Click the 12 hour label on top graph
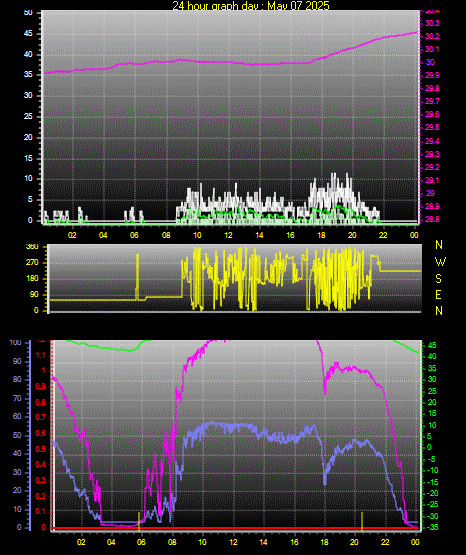466x555 pixels. click(229, 235)
